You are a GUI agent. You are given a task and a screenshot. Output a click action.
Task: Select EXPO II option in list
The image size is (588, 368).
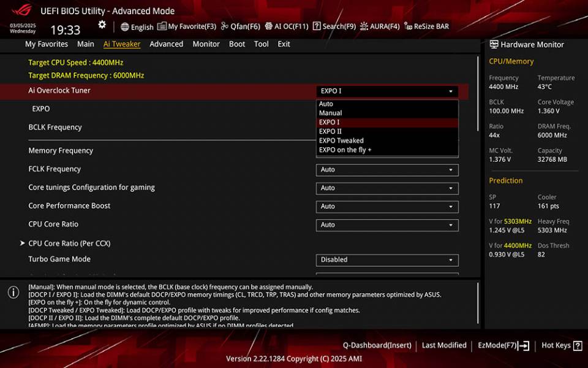click(x=387, y=131)
